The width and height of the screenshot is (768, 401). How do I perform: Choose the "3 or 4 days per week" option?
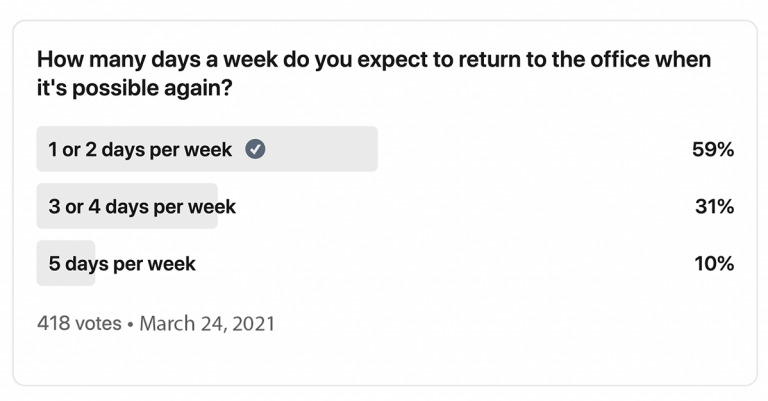click(142, 207)
